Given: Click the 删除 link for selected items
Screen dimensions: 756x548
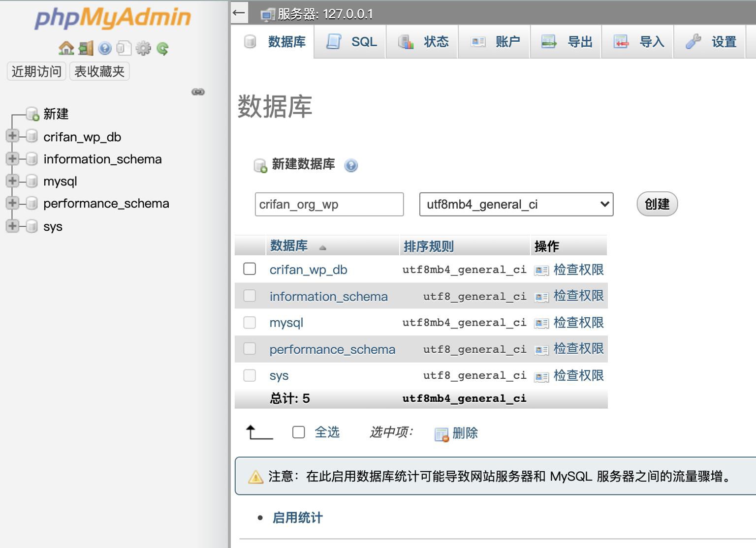Looking at the screenshot, I should point(465,433).
